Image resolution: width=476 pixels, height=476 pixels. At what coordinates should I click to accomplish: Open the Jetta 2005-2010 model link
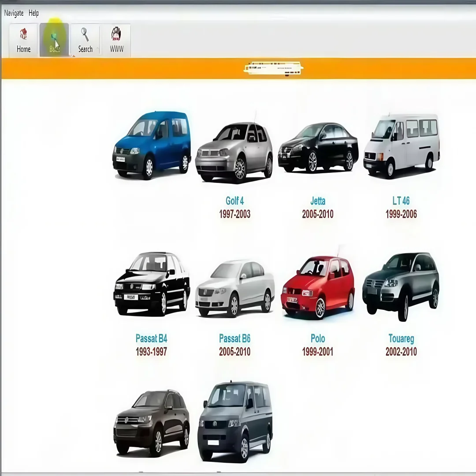(317, 201)
